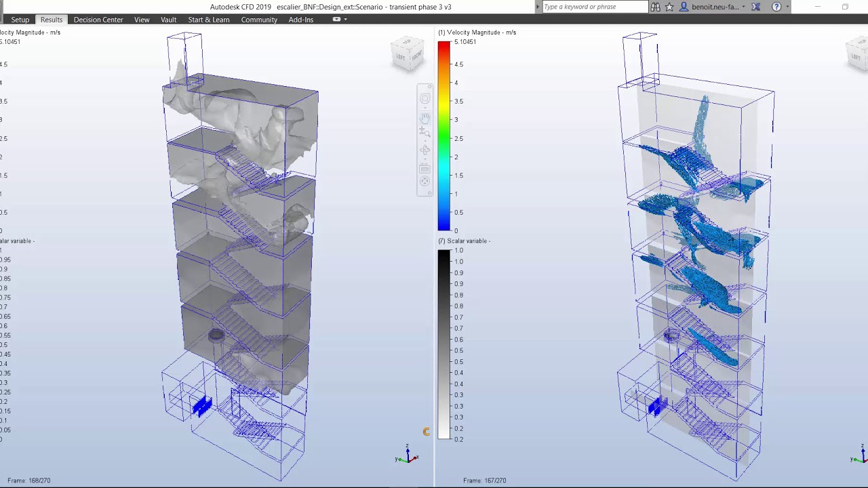Click the left viewport scalar variable legend title
This screenshot has width=868, height=488.
click(x=17, y=241)
